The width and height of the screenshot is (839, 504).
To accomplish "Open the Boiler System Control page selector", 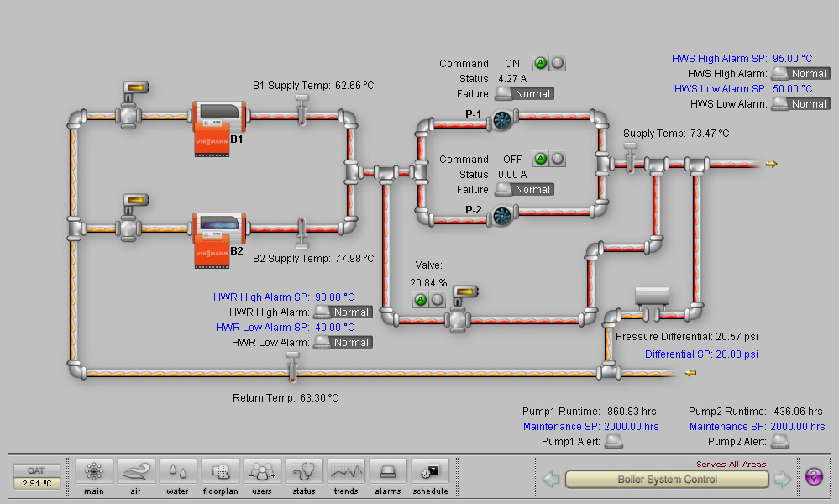I will pyautogui.click(x=667, y=480).
